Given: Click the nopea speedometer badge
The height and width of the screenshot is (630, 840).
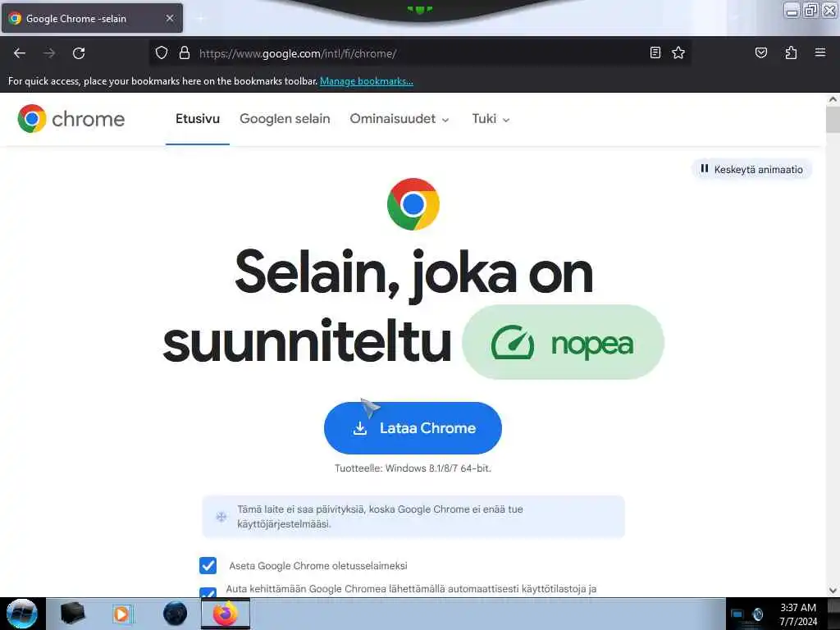Looking at the screenshot, I should [563, 342].
